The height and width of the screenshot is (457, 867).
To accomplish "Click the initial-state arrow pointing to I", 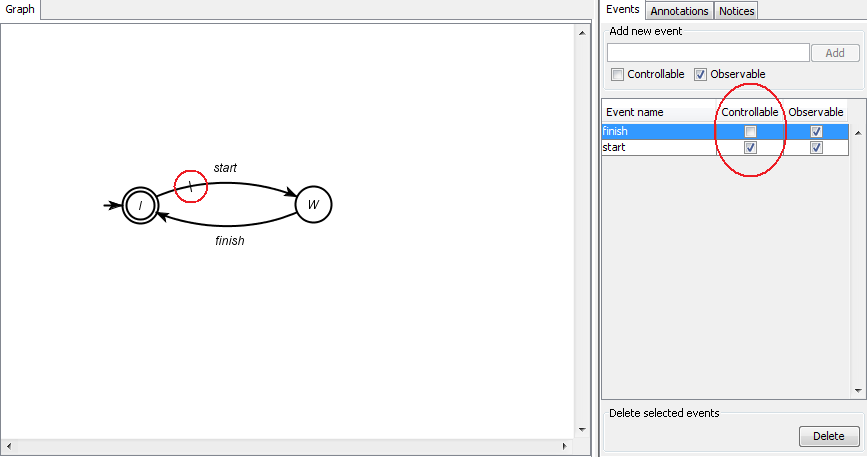I will coord(112,206).
